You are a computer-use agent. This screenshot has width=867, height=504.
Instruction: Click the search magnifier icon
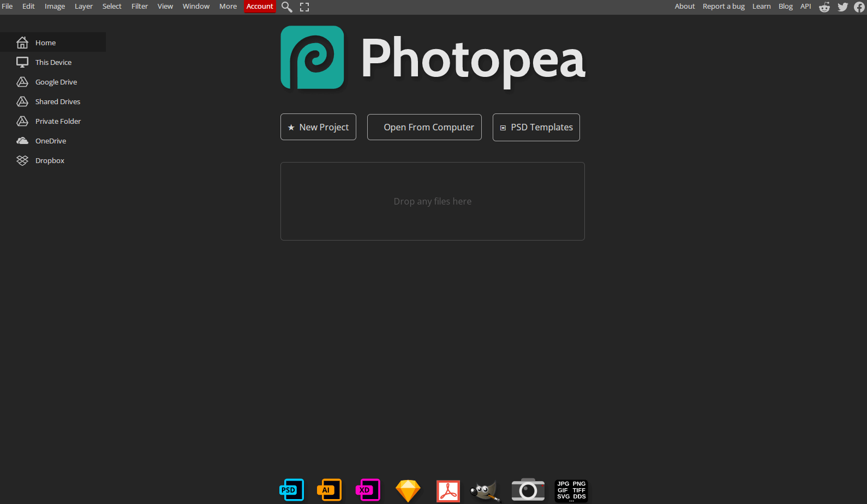coord(287,7)
